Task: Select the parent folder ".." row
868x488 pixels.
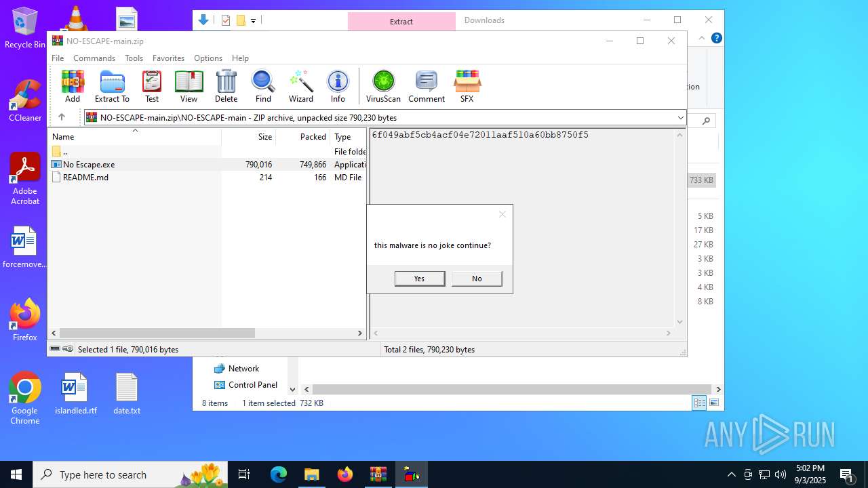Action: click(208, 152)
